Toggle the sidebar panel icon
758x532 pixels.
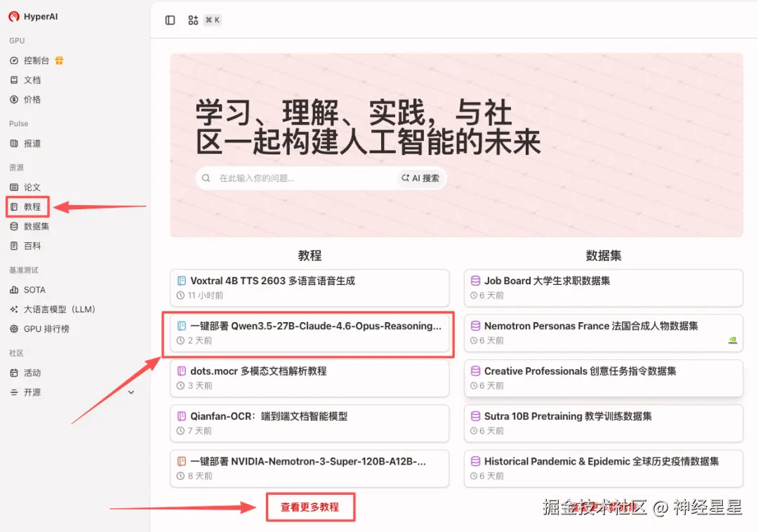coord(170,20)
